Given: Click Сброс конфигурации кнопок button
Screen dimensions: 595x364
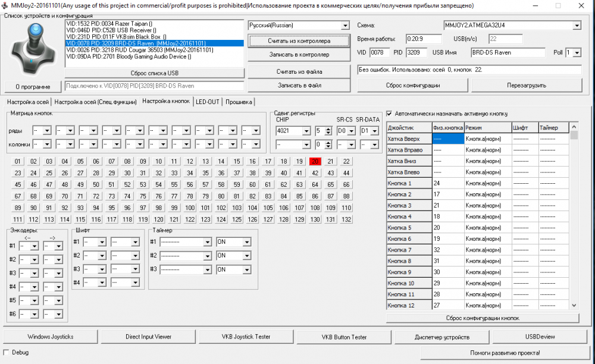Looking at the screenshot, I should tap(482, 318).
